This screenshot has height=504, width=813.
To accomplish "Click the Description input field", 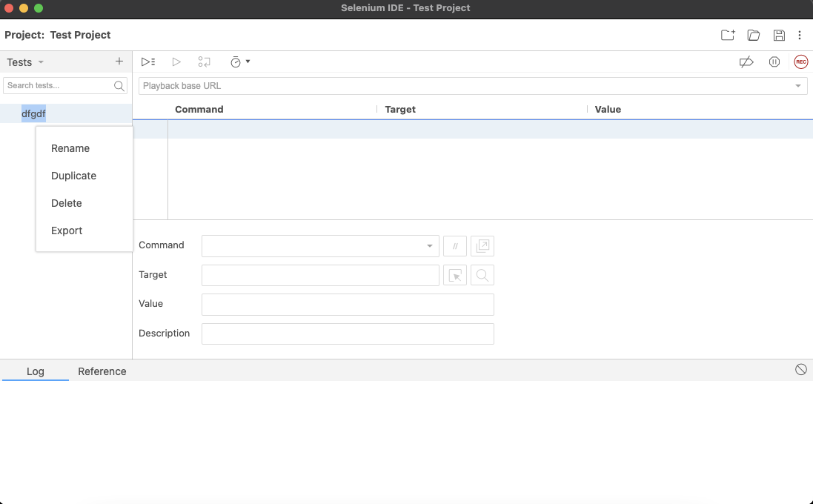I will click(x=348, y=334).
